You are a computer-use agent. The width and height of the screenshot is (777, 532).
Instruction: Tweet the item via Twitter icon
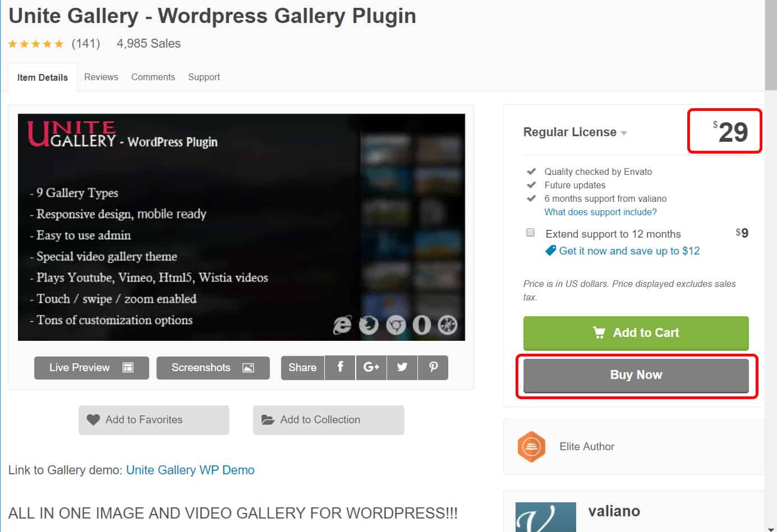pyautogui.click(x=402, y=368)
